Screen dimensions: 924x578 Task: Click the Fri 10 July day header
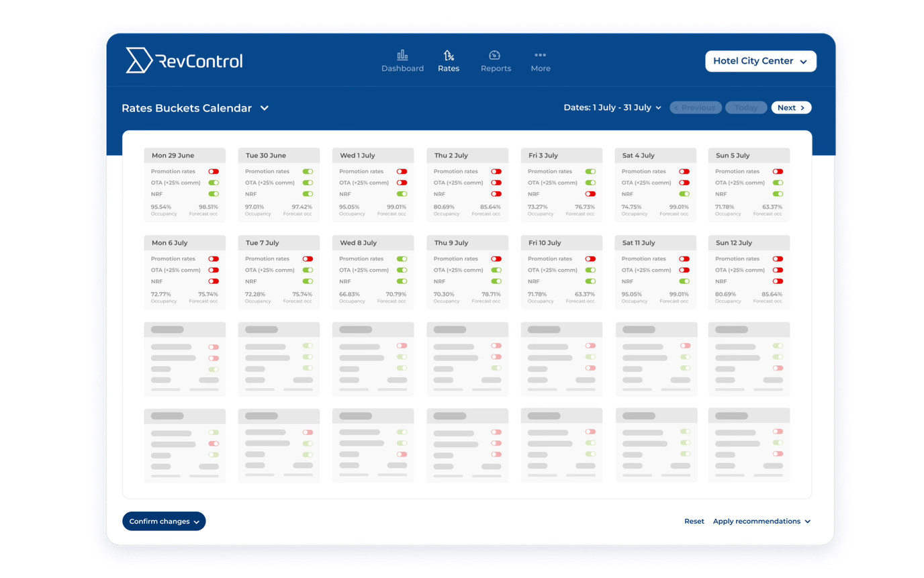pos(561,243)
